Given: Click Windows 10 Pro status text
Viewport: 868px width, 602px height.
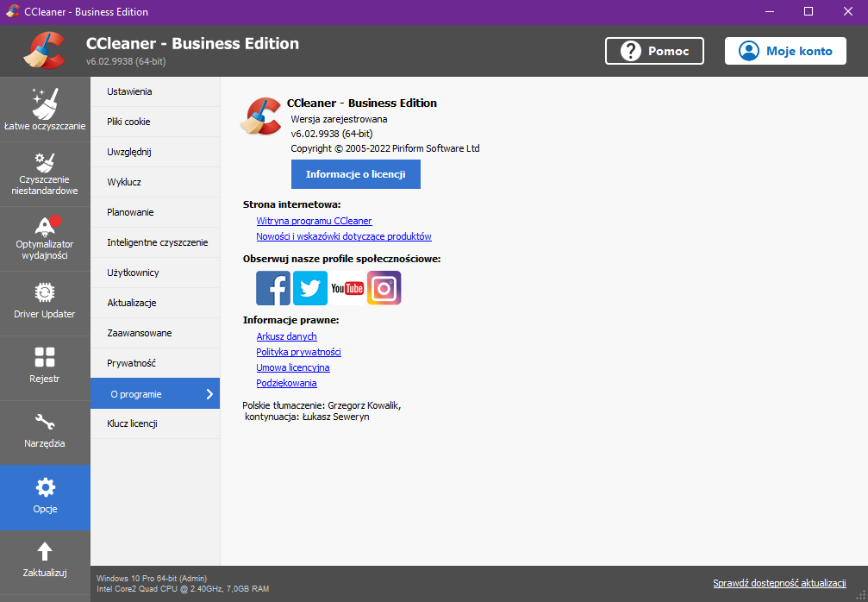Looking at the screenshot, I should pos(152,578).
